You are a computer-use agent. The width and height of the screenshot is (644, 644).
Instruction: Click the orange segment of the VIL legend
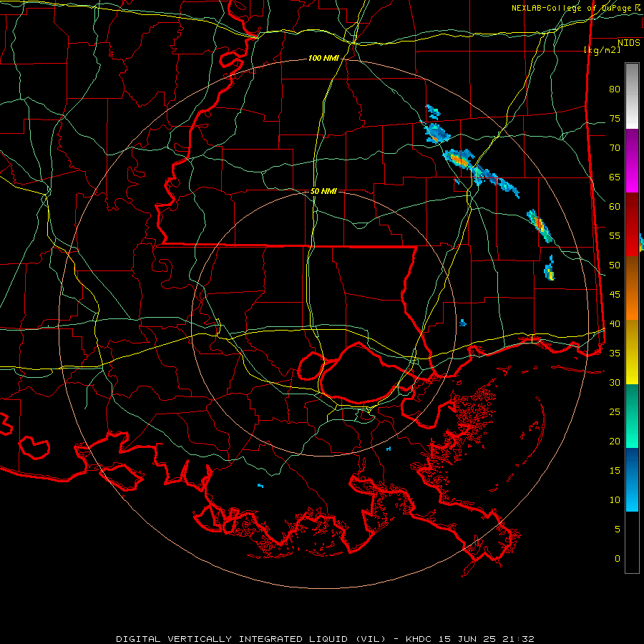[x=632, y=288]
